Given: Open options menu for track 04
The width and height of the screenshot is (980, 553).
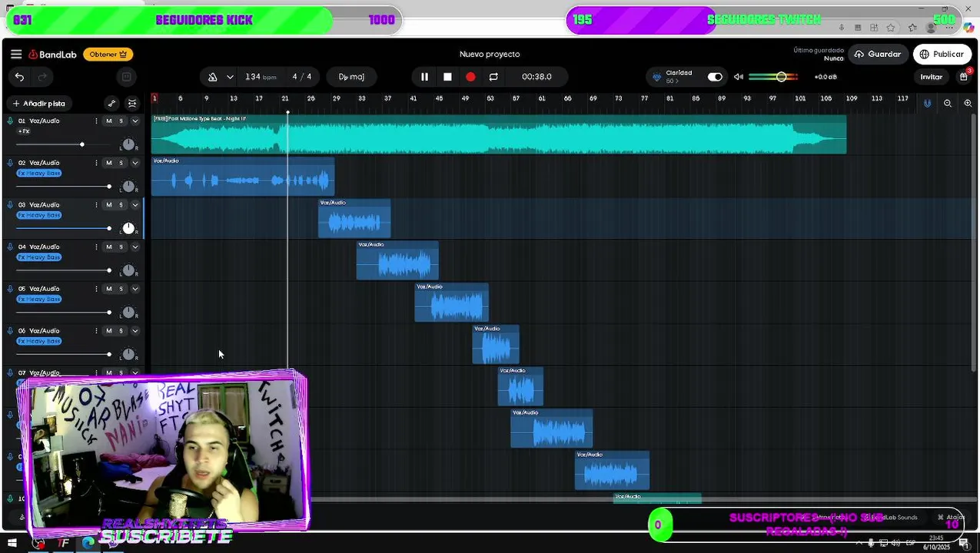Looking at the screenshot, I should click(96, 247).
